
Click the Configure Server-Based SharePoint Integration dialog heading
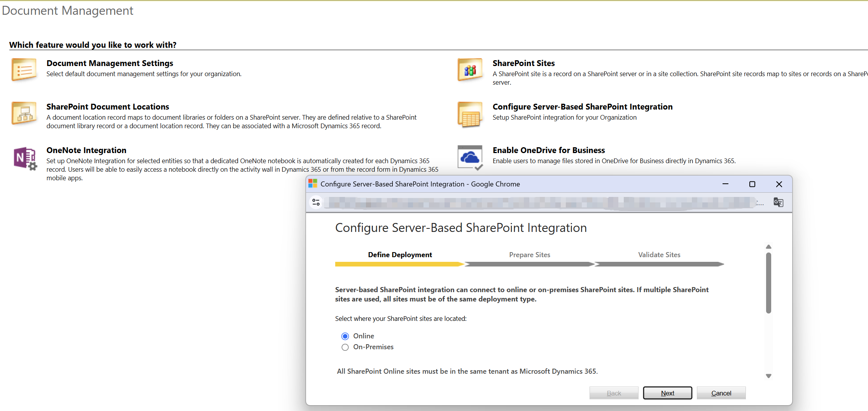[461, 228]
